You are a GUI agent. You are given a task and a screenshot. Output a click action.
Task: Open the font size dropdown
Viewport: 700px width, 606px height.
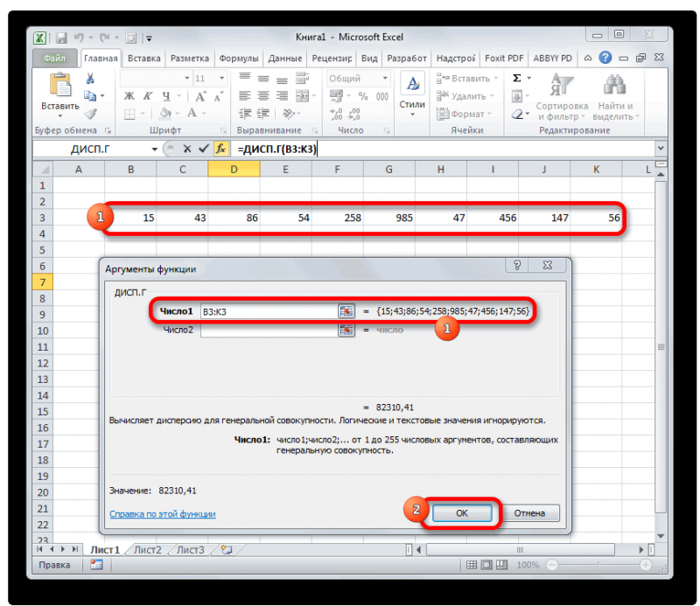click(221, 78)
